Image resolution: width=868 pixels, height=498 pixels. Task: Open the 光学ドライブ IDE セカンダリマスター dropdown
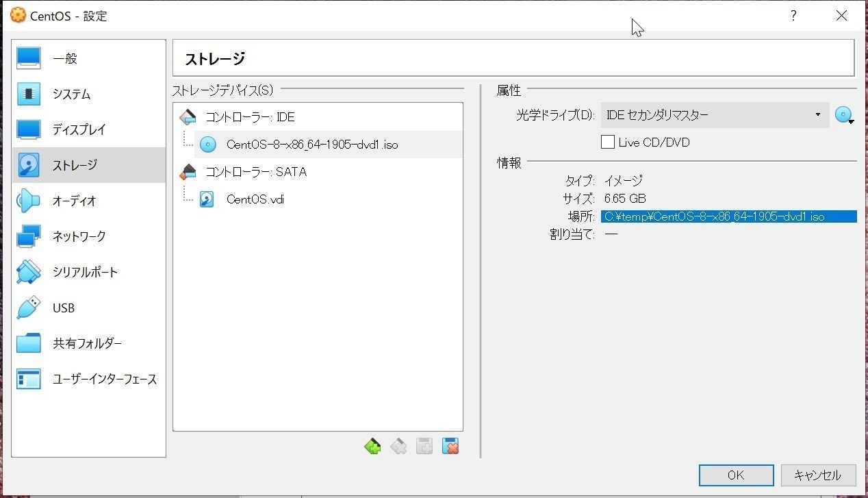(715, 115)
